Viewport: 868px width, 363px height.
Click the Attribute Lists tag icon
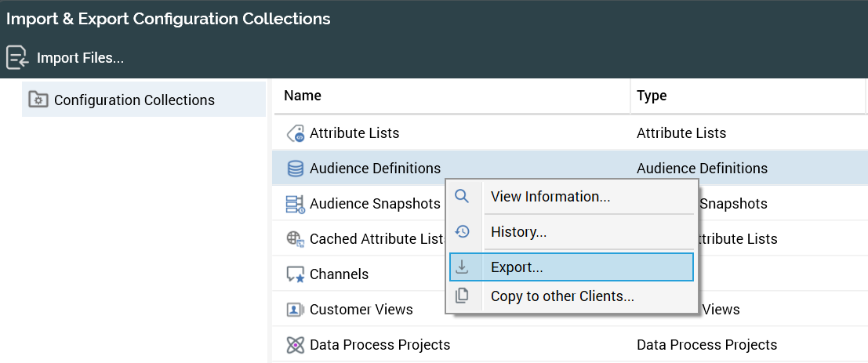(x=296, y=133)
